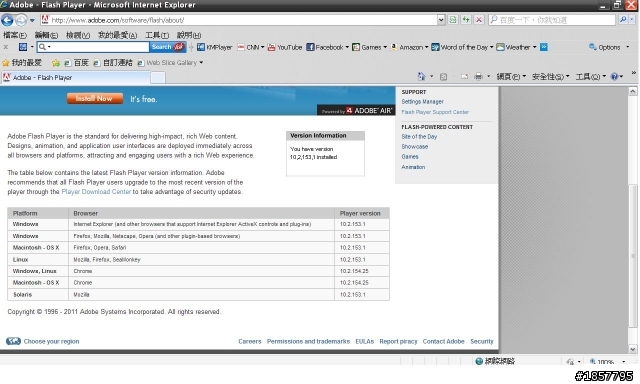Click the YouTube toolbar button

point(284,47)
